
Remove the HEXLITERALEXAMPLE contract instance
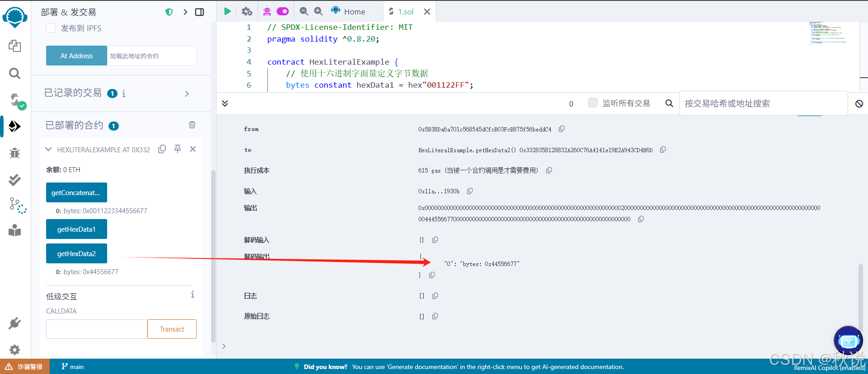[x=193, y=149]
